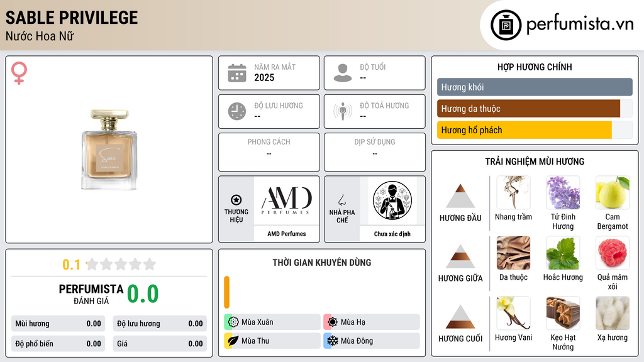Click the perfumista.vn bottle logo icon
This screenshot has height=362, width=644.
pos(506,25)
